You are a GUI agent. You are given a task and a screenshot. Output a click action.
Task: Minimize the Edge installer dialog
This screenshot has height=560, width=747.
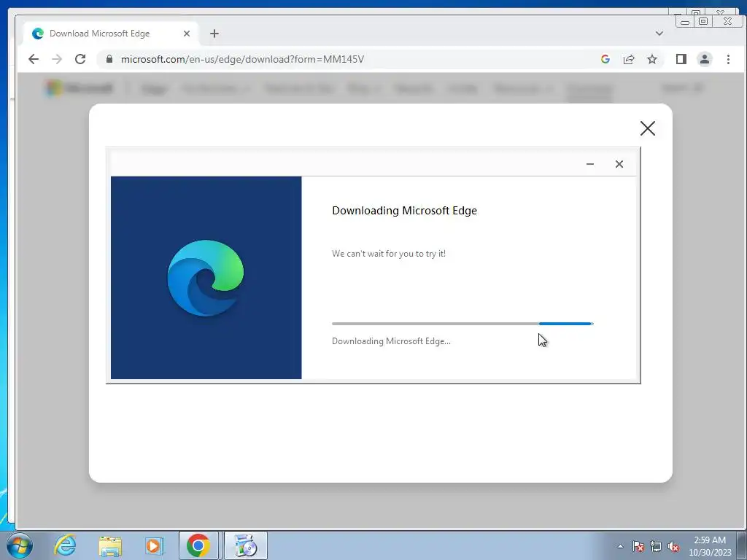[x=589, y=164]
